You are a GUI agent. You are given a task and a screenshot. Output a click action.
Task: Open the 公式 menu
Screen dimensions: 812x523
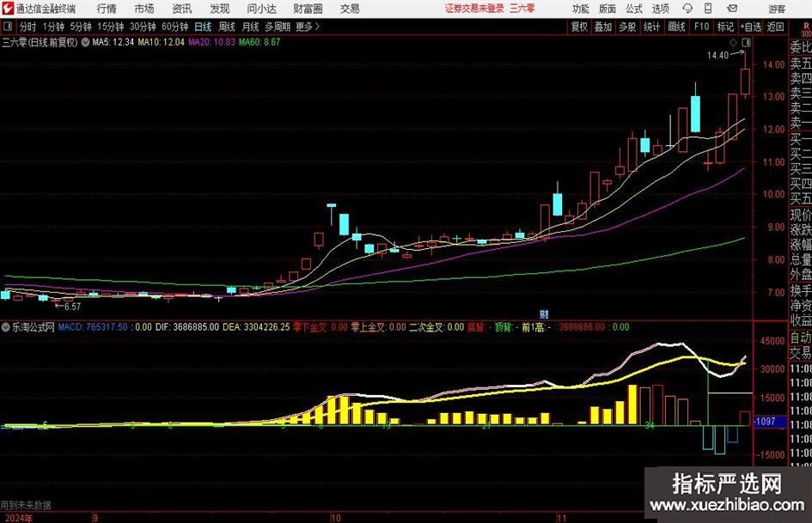pos(634,9)
